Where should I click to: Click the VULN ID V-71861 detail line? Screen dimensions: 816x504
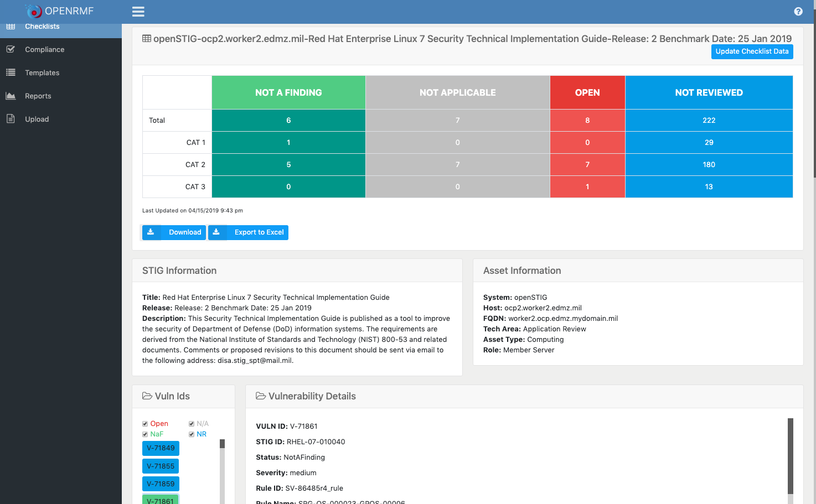(x=287, y=426)
